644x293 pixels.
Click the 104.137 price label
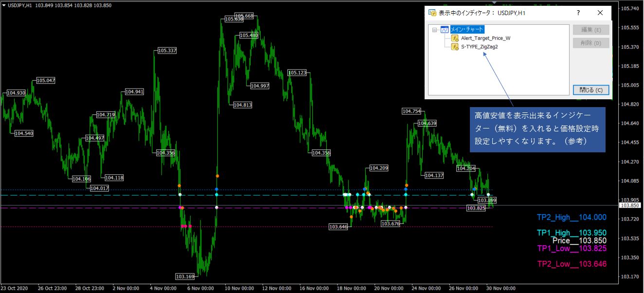[434, 176]
